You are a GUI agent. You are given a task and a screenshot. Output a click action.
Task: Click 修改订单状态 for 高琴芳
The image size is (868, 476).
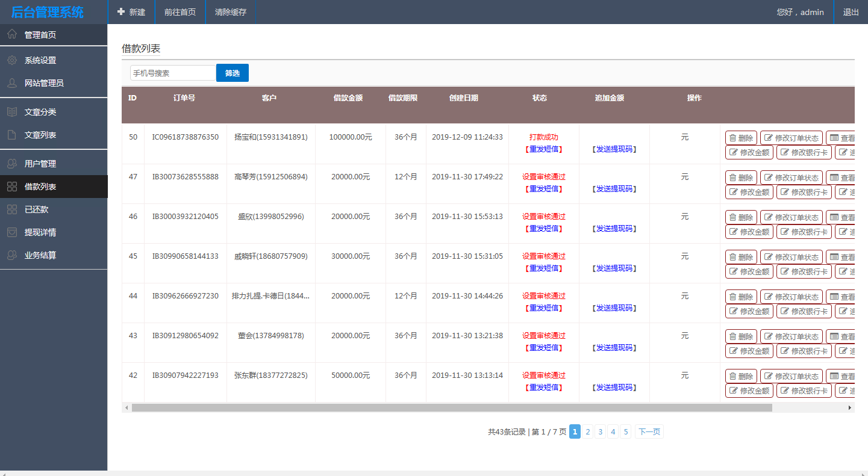point(792,178)
